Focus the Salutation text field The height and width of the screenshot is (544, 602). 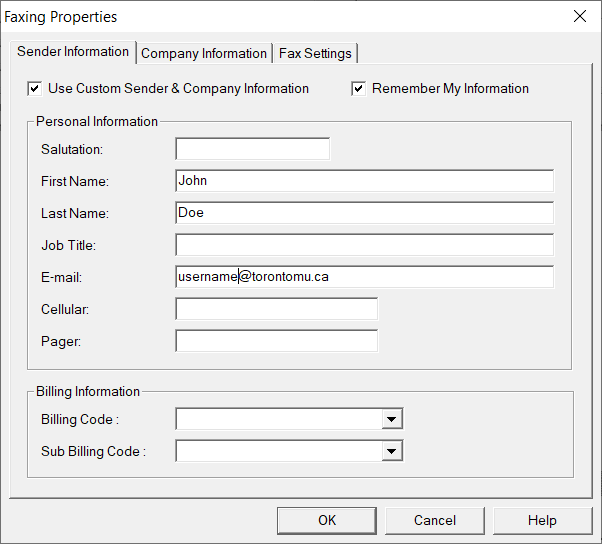(x=252, y=149)
